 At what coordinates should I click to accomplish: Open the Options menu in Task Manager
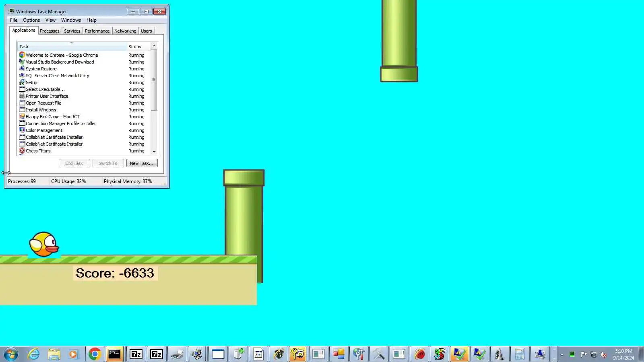(31, 20)
